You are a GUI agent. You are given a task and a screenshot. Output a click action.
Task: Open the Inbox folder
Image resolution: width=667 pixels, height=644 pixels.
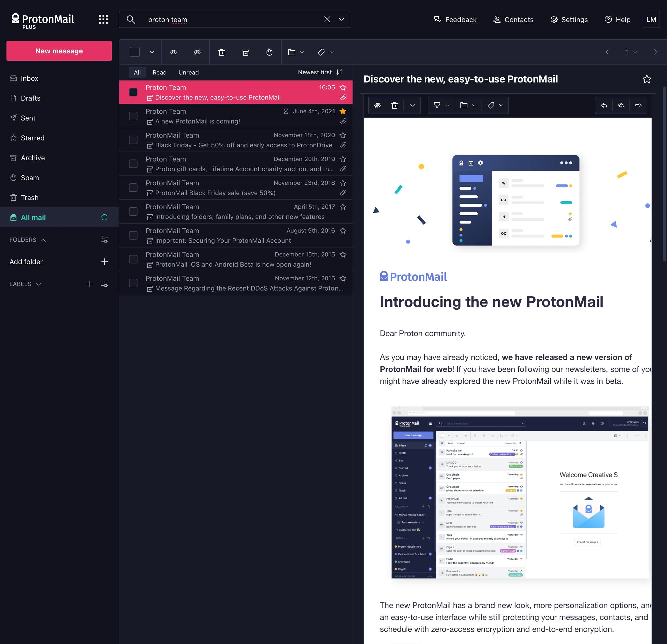[59, 78]
